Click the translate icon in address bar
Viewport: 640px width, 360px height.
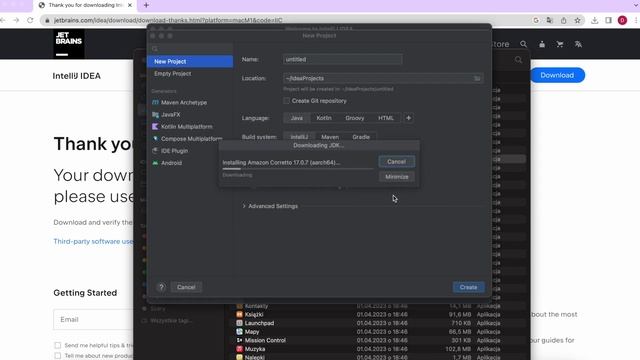pos(549,20)
